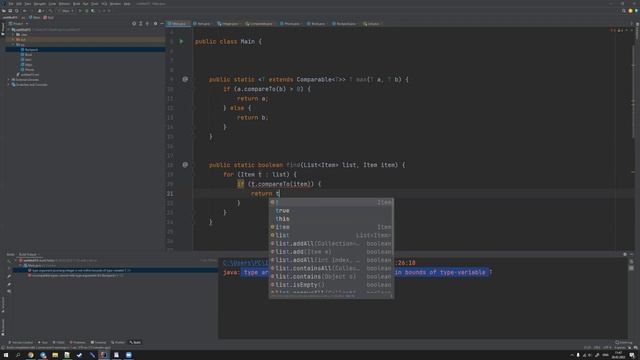Toggle TODO tool window button

(58, 342)
